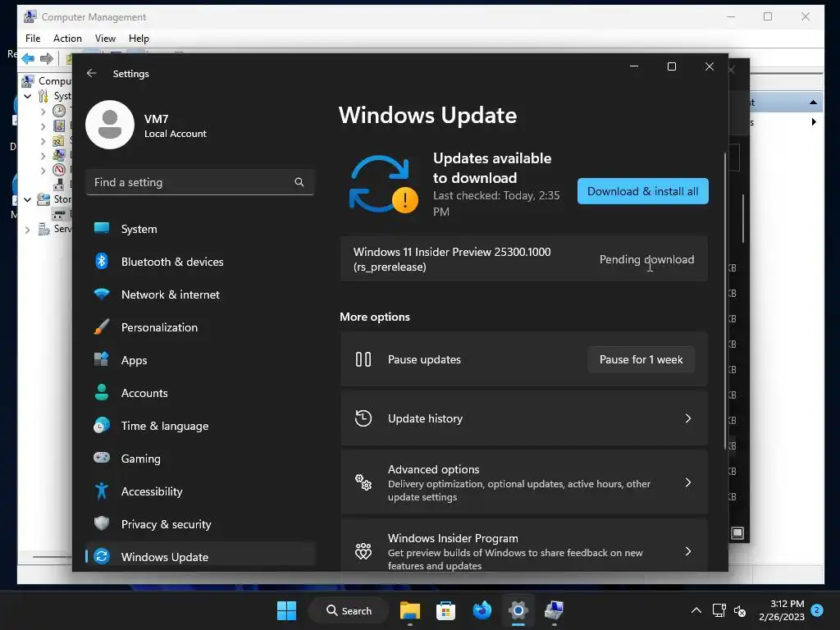Screen dimensions: 840x630
Task: Open Update history page
Action: [524, 418]
